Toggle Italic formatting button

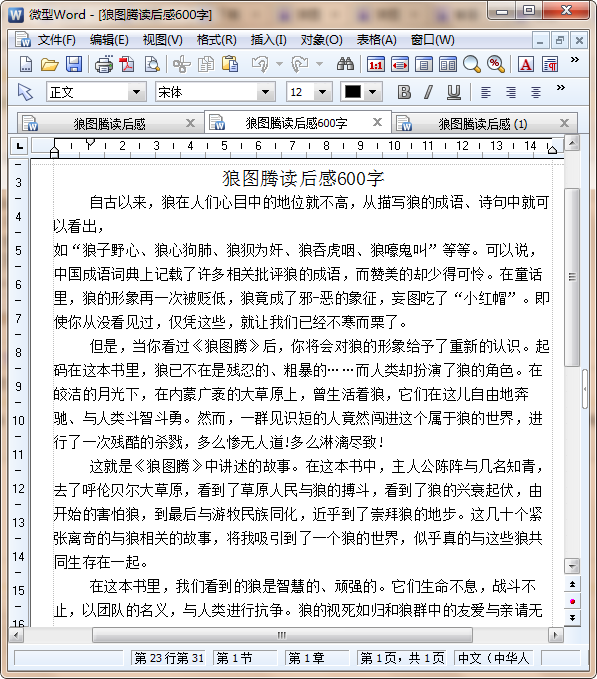pyautogui.click(x=429, y=92)
